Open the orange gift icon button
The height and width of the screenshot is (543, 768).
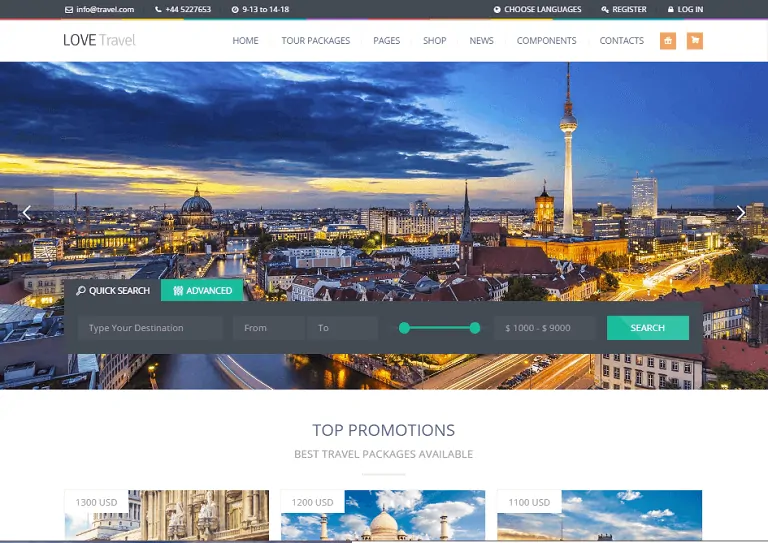pos(668,41)
